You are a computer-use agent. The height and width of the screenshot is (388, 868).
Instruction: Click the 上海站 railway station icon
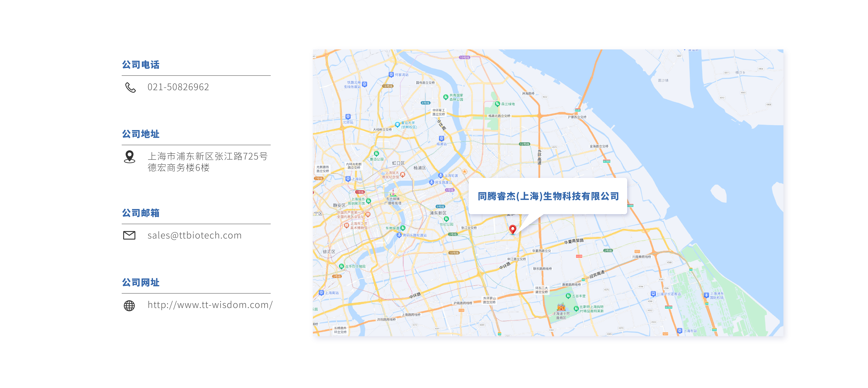pyautogui.click(x=348, y=179)
